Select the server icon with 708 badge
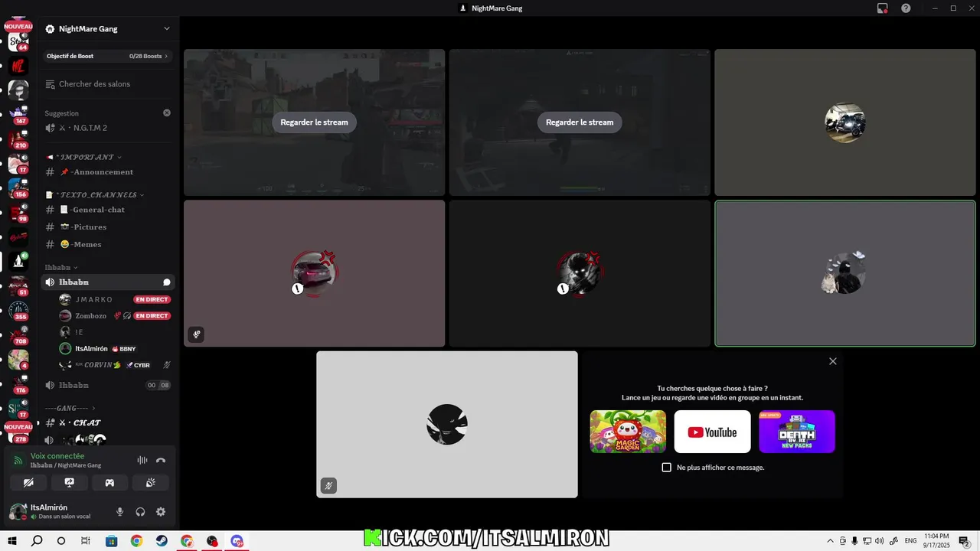 tap(18, 334)
